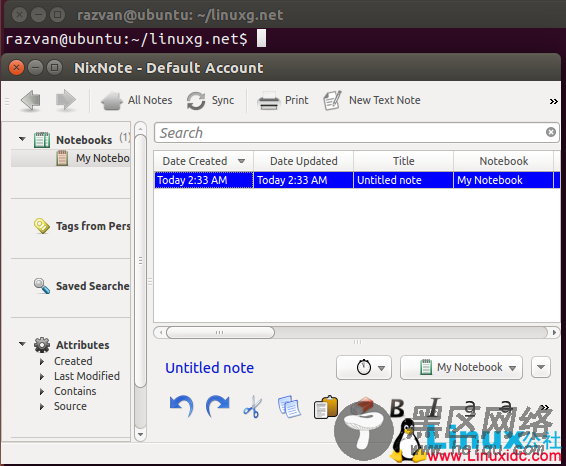Toggle Bold formatting
This screenshot has width=566, height=466.
(x=397, y=408)
